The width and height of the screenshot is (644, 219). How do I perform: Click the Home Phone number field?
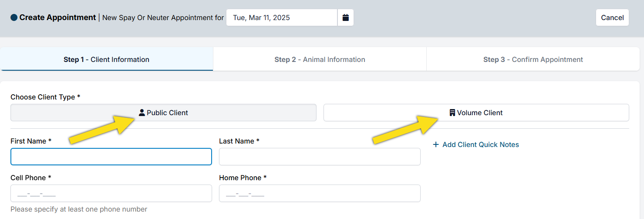click(x=320, y=193)
